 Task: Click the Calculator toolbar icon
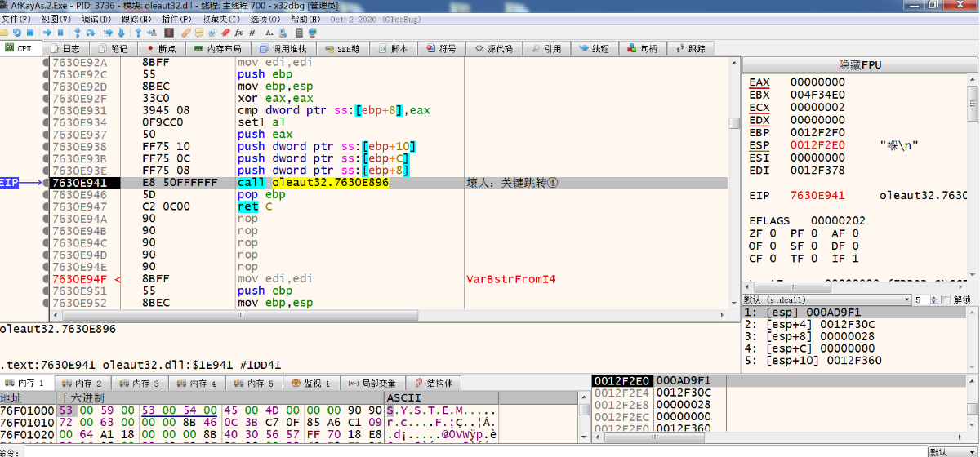300,33
